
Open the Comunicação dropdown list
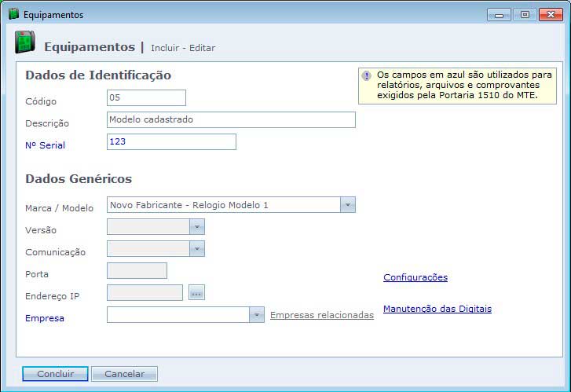click(197, 249)
